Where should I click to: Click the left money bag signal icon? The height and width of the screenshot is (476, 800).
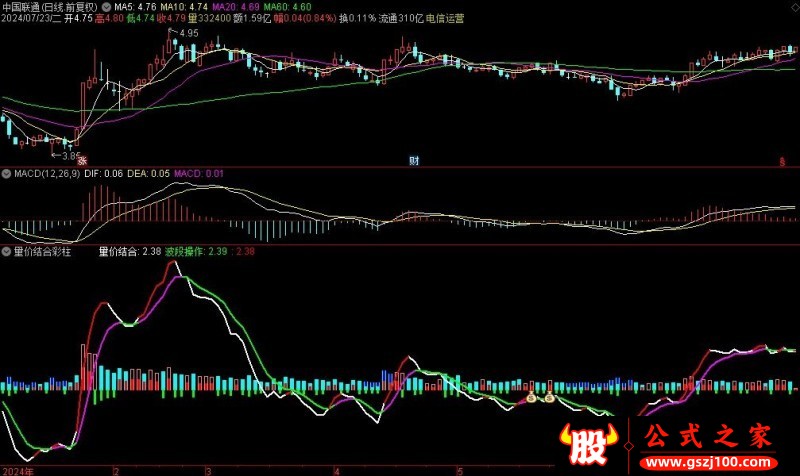point(531,397)
